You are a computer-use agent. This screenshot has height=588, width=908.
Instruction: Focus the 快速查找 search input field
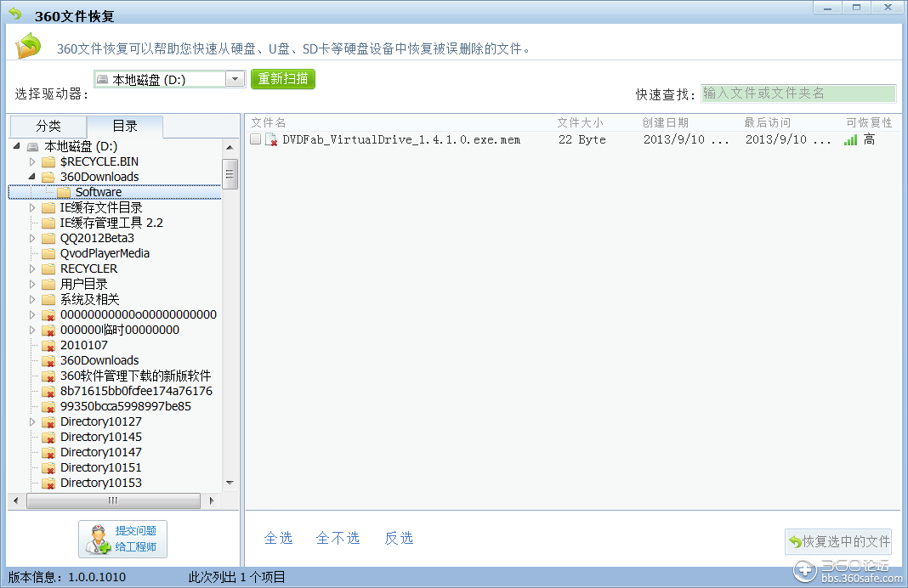798,93
